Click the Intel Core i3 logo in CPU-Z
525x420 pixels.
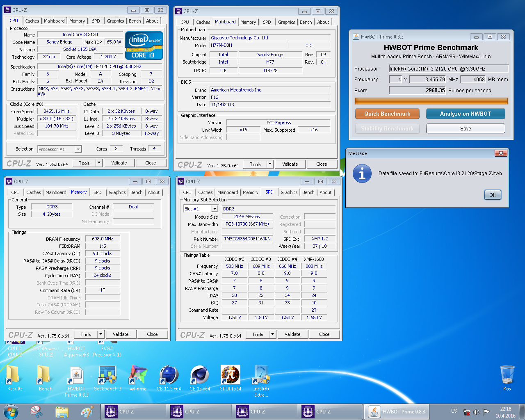click(144, 45)
